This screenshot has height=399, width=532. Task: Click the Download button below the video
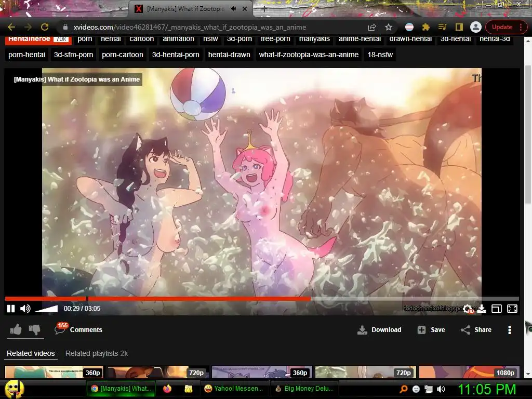pyautogui.click(x=379, y=330)
